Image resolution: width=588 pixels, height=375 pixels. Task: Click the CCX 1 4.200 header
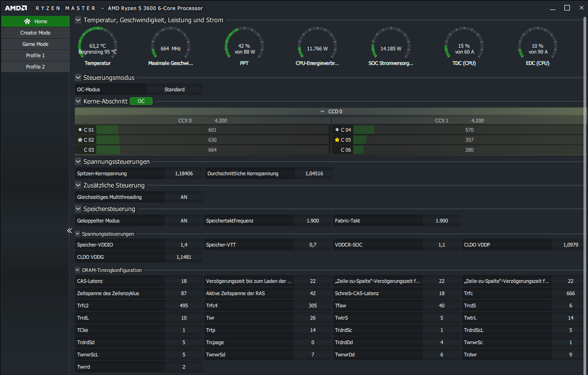[459, 121]
